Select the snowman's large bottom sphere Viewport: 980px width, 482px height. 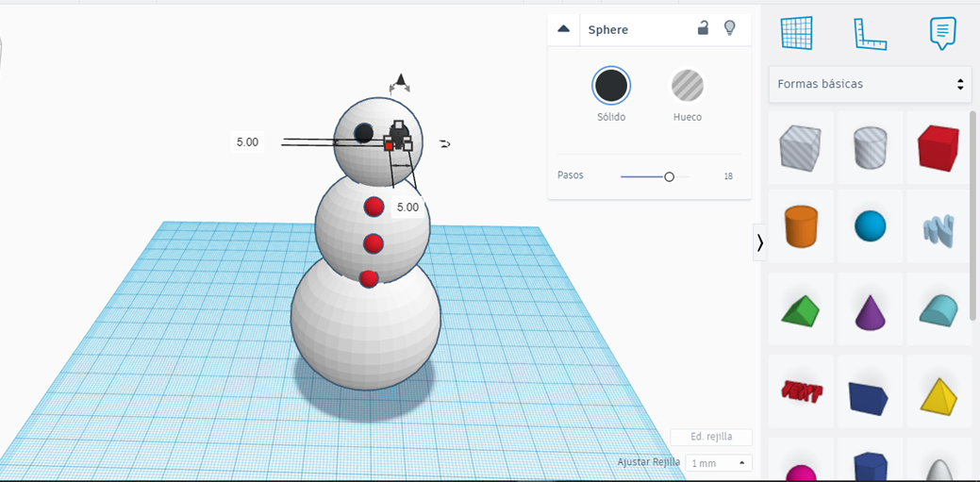coord(366,331)
